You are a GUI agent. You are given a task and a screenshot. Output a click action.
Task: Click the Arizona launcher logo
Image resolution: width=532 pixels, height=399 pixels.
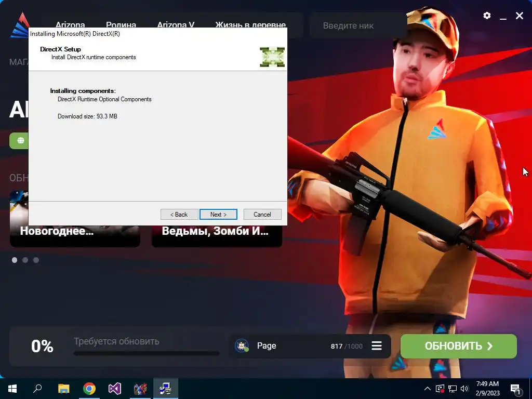click(20, 25)
